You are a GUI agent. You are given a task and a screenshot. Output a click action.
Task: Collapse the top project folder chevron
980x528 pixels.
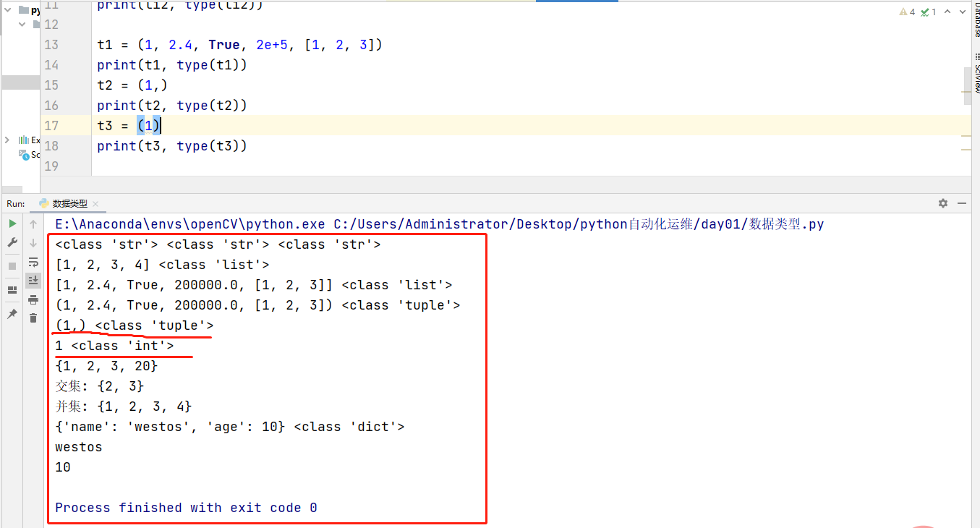pyautogui.click(x=9, y=11)
